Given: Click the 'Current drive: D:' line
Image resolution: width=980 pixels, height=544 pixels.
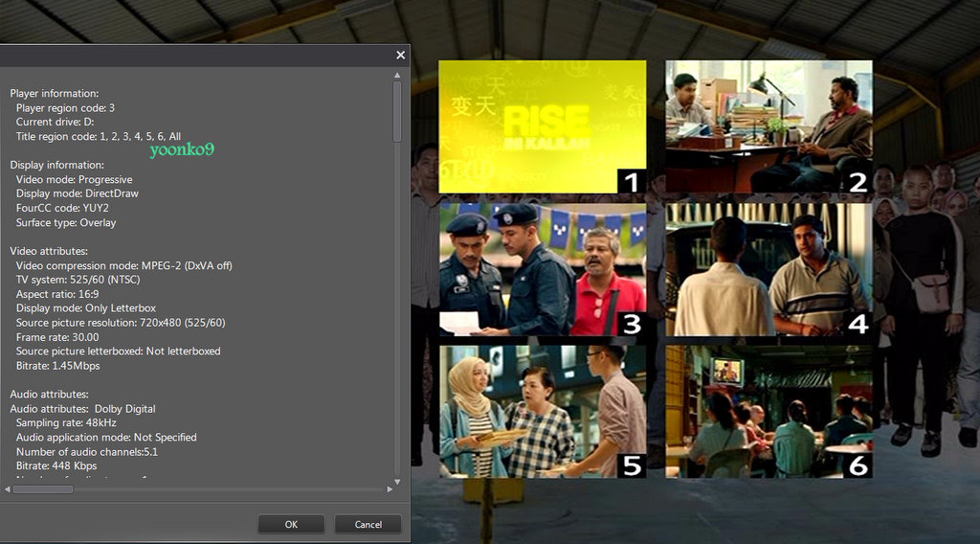Looking at the screenshot, I should (55, 122).
